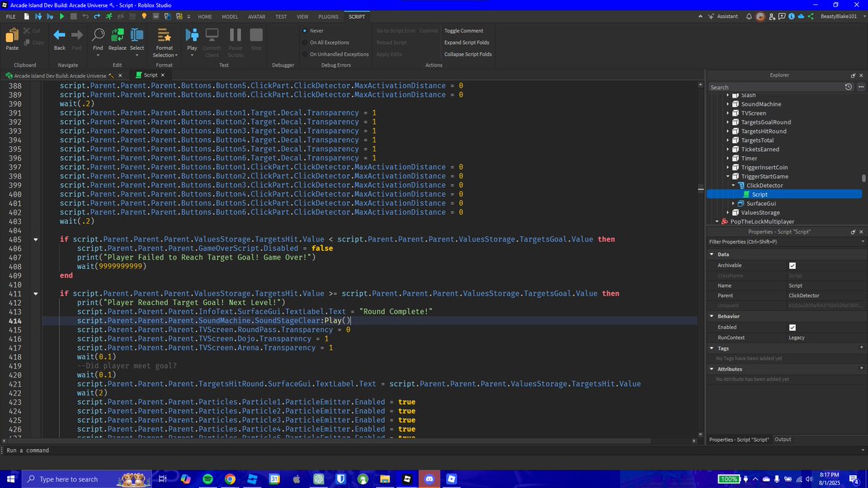Viewport: 868px width, 488px height.
Task: Open Spotify from the taskbar
Action: click(x=208, y=479)
